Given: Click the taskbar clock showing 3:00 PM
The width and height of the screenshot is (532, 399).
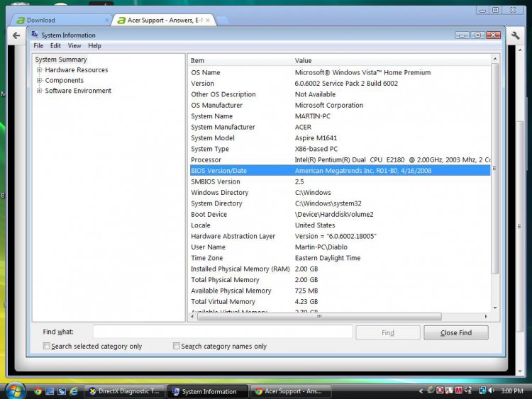Looking at the screenshot, I should (x=511, y=391).
